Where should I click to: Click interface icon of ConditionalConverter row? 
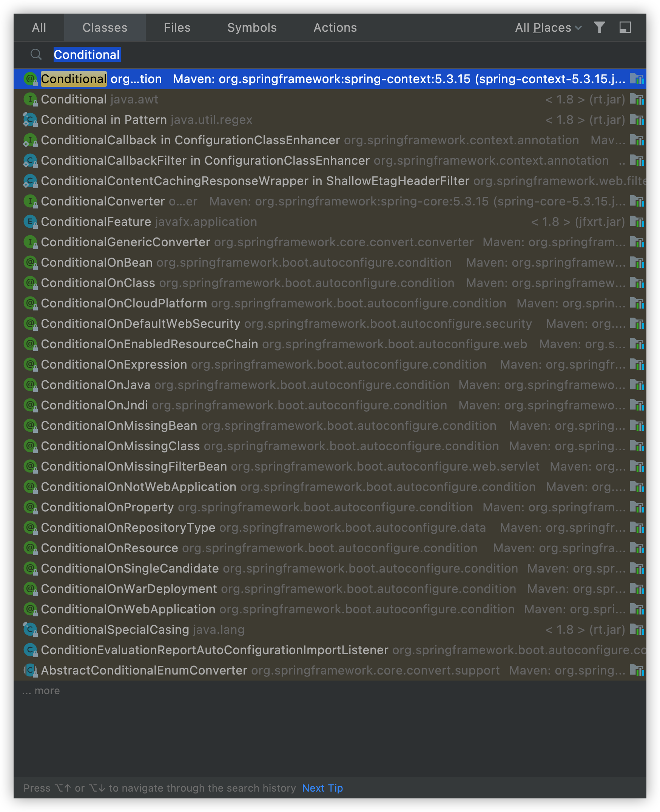click(x=31, y=201)
